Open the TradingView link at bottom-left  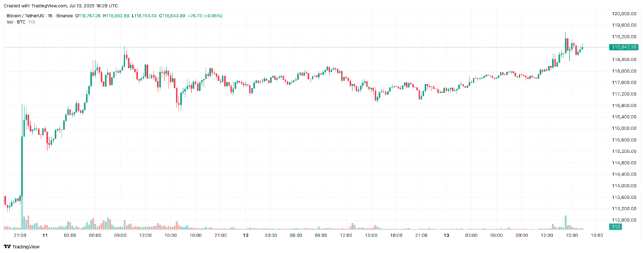click(x=21, y=247)
